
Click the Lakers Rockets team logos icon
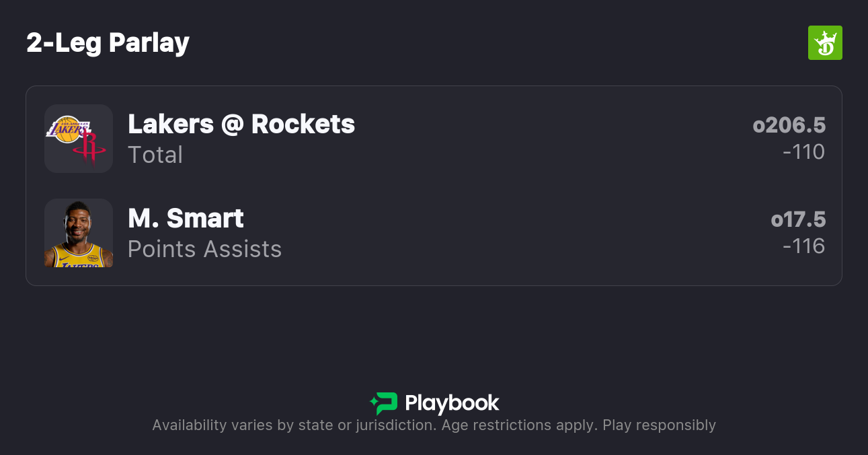point(79,139)
